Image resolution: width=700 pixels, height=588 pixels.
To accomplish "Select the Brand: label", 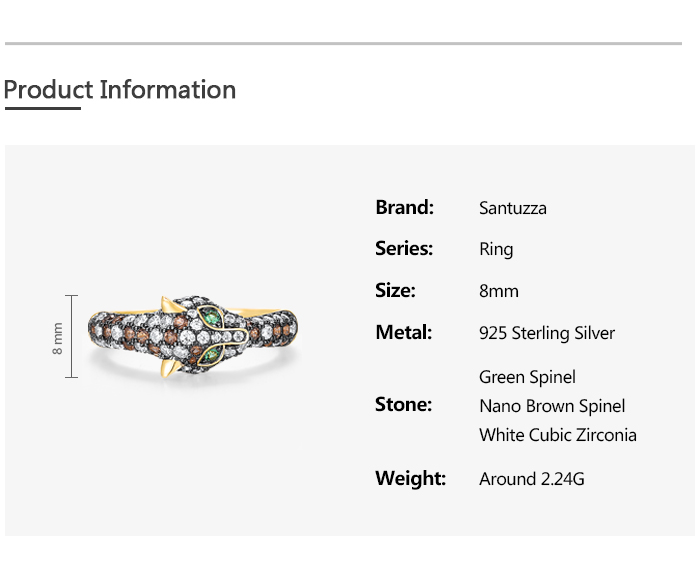I will point(404,207).
